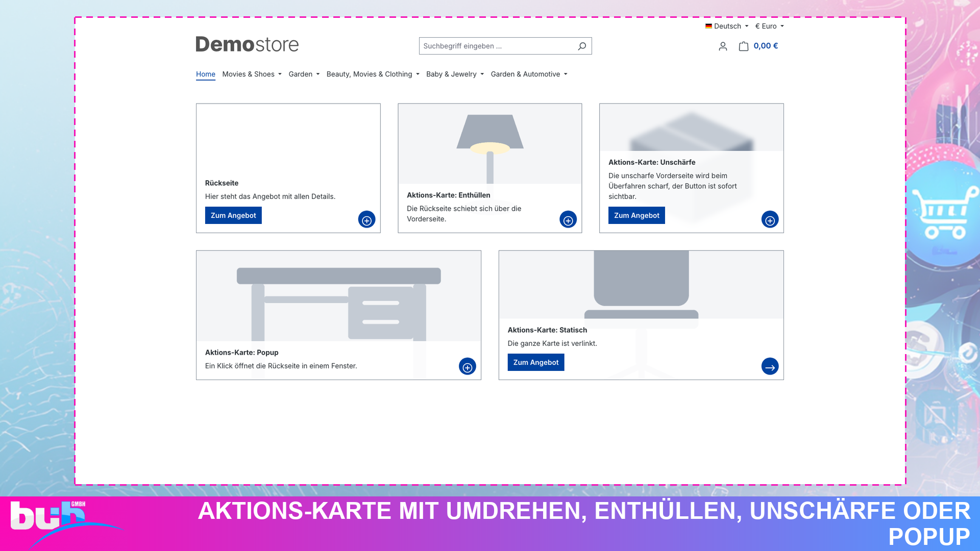The height and width of the screenshot is (551, 980).
Task: Open the Deutsch language dropdown
Action: coord(727,26)
